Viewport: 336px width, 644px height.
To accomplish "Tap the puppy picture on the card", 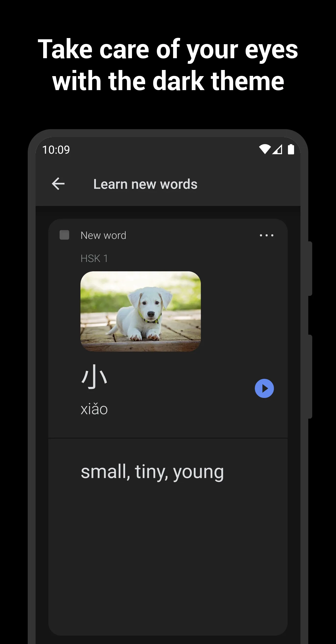I will tap(141, 312).
